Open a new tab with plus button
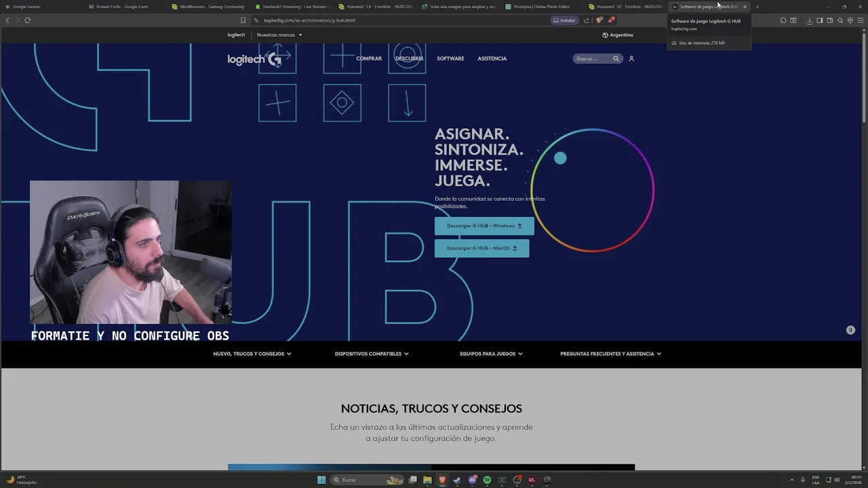The width and height of the screenshot is (868, 488). click(757, 7)
